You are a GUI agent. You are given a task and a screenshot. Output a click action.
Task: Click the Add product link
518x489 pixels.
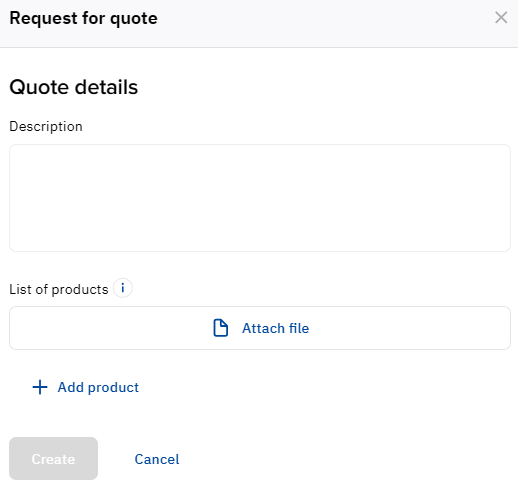[86, 387]
